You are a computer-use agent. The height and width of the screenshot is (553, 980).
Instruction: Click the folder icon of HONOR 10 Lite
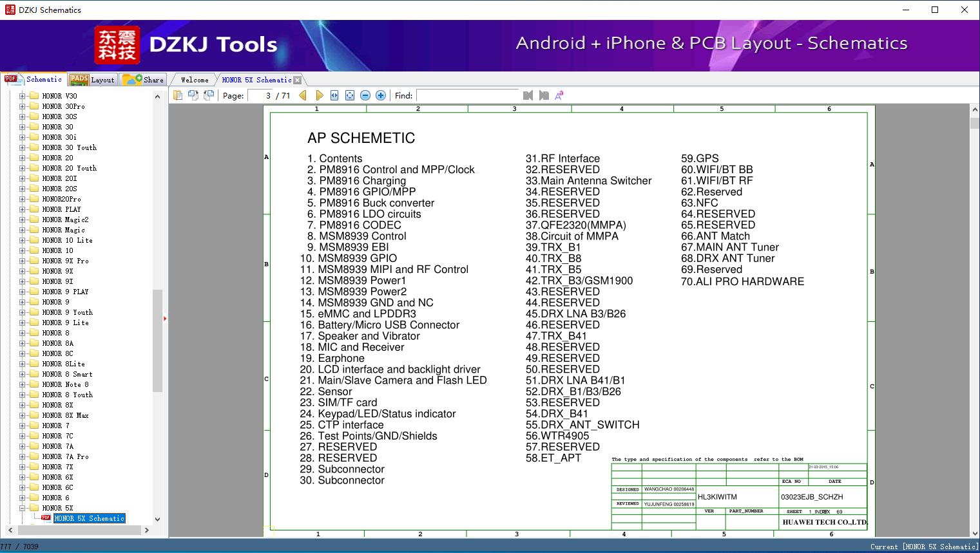[34, 240]
